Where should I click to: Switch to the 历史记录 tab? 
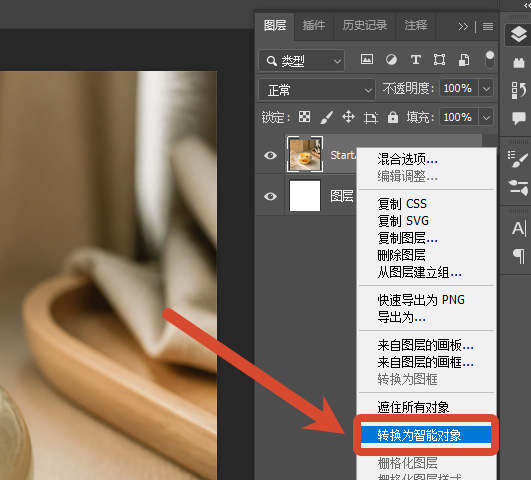tap(364, 25)
